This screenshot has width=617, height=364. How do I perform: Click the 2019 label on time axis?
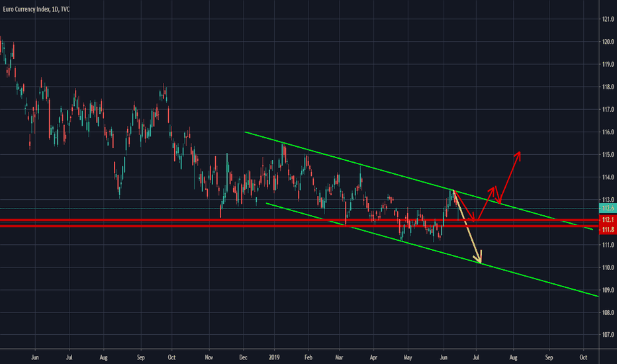click(274, 357)
